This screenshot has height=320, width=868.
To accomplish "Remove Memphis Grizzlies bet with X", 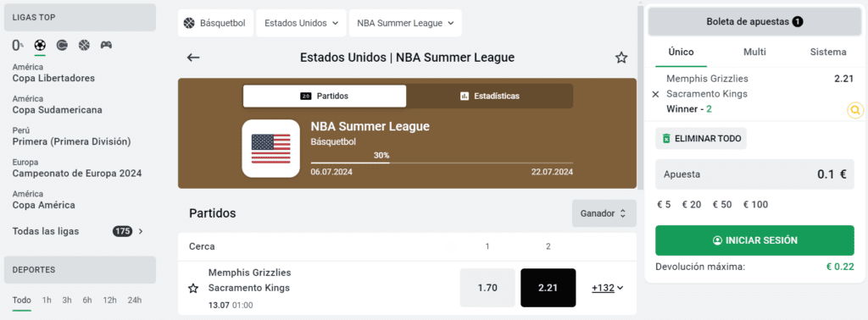I will click(656, 95).
